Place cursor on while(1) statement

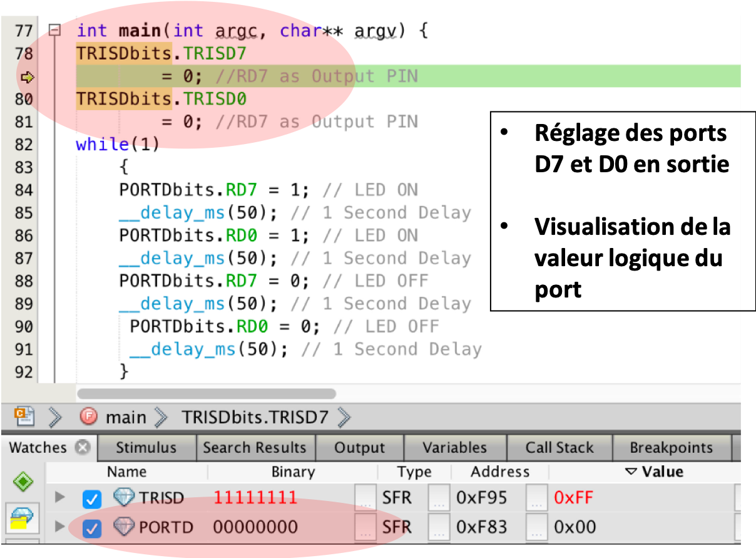click(118, 145)
